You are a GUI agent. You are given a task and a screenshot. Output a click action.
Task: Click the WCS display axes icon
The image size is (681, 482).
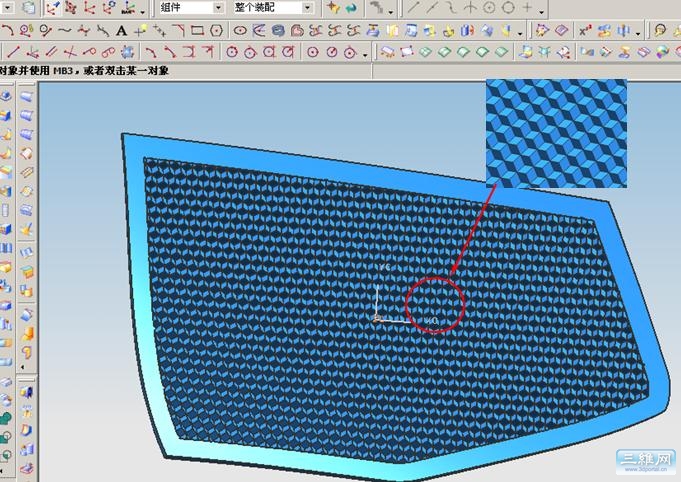click(x=128, y=8)
